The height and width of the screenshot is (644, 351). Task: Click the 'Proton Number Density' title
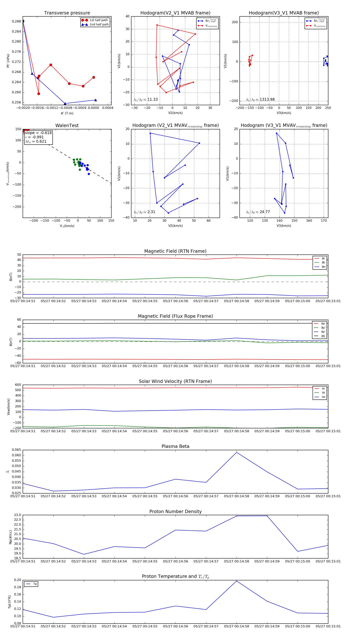pyautogui.click(x=175, y=511)
